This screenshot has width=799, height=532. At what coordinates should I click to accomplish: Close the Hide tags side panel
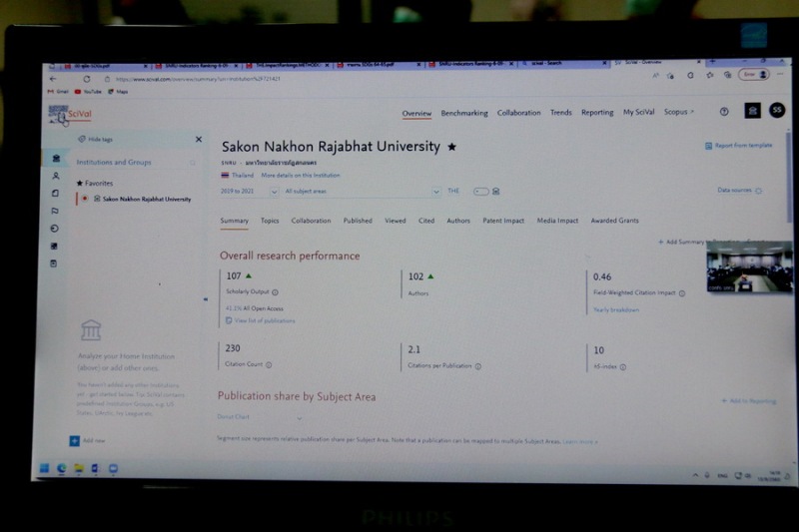(198, 140)
